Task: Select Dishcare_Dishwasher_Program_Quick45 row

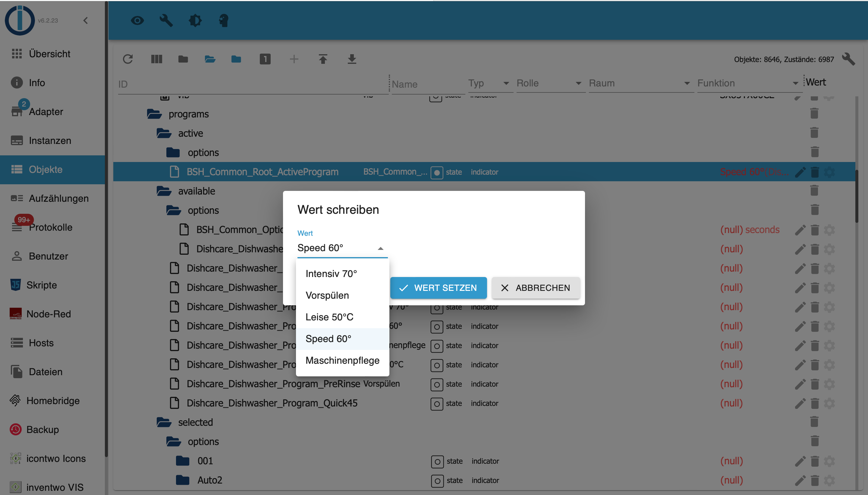Action: [x=484, y=403]
